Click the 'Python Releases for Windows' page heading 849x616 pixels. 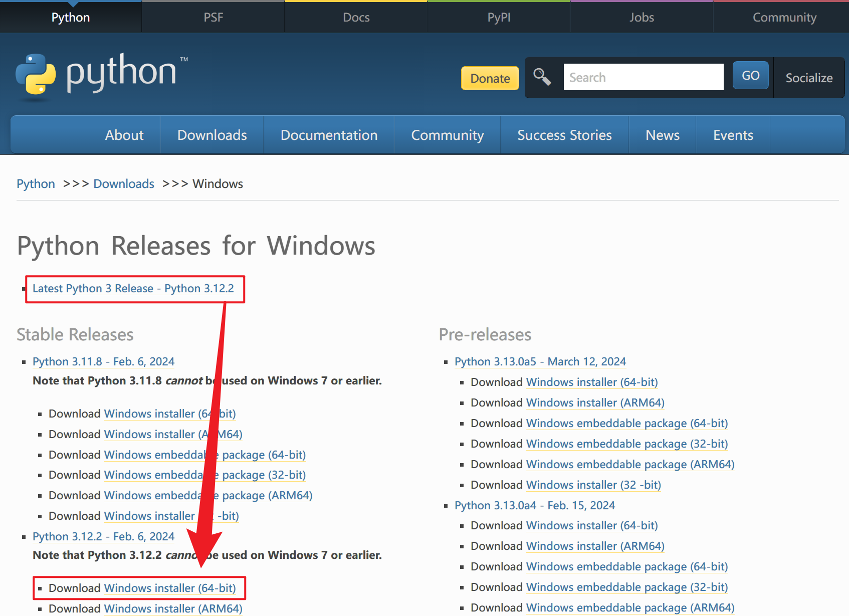click(x=196, y=246)
